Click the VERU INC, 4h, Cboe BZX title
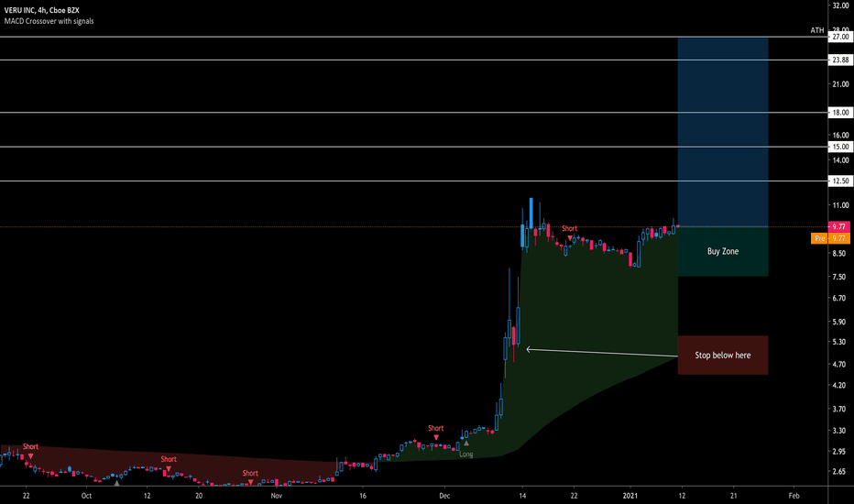 [41, 10]
